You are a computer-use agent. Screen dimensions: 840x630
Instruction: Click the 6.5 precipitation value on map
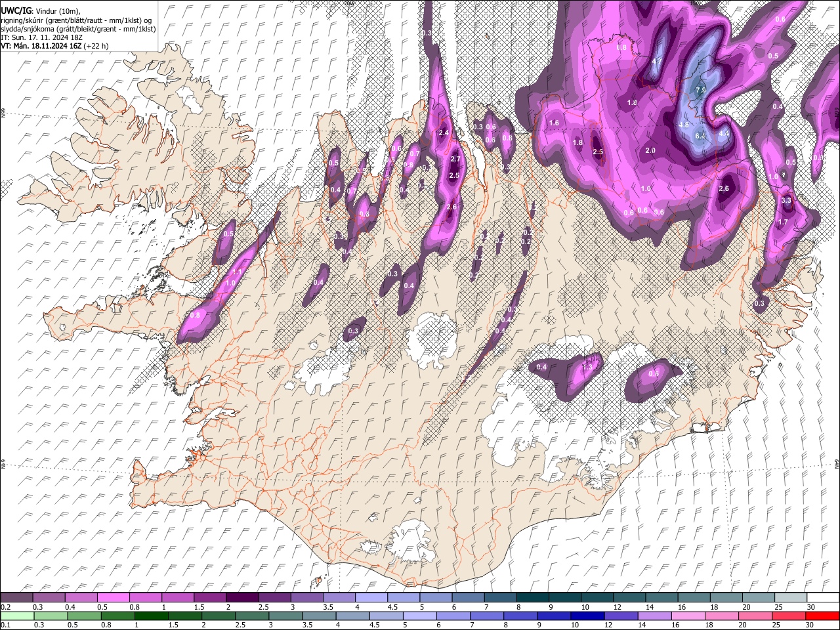[x=700, y=135]
